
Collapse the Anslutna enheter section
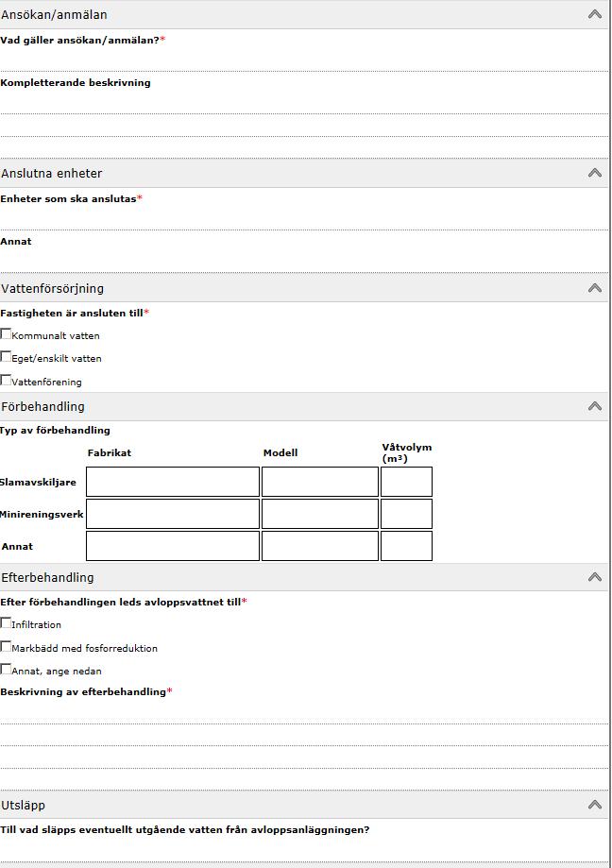[595, 173]
